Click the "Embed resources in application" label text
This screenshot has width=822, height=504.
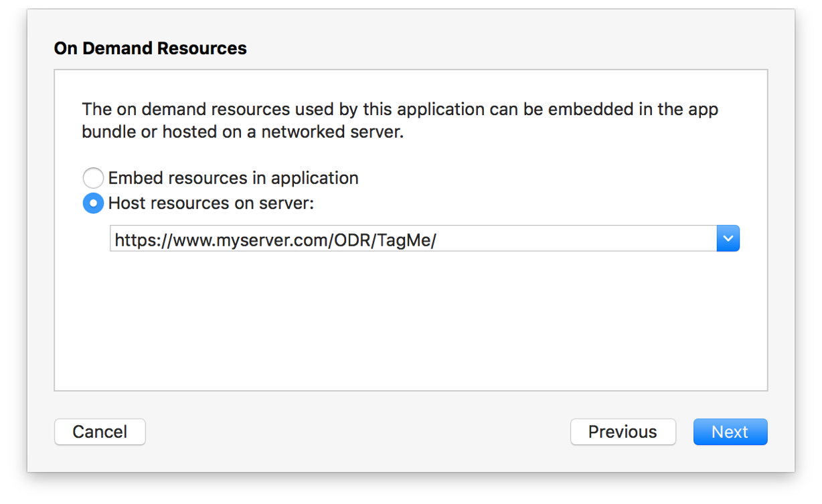click(233, 178)
